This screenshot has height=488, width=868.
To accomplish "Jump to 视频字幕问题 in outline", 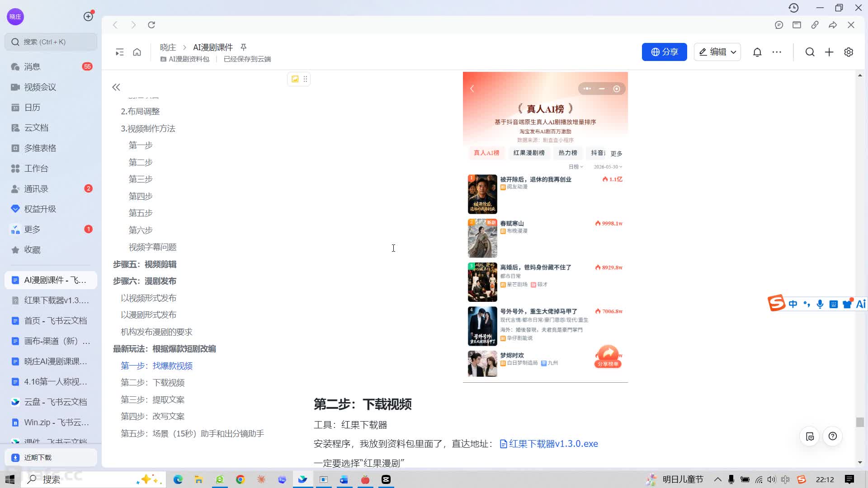I will point(152,247).
